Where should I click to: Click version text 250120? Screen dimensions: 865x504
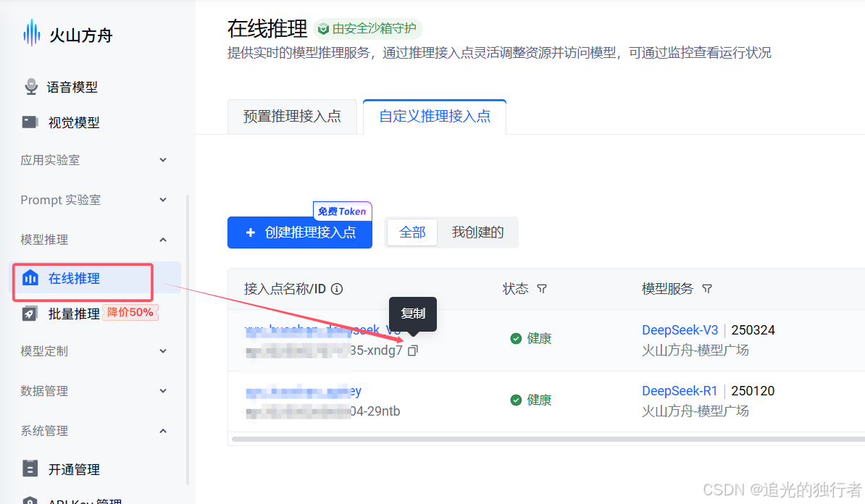pyautogui.click(x=753, y=391)
